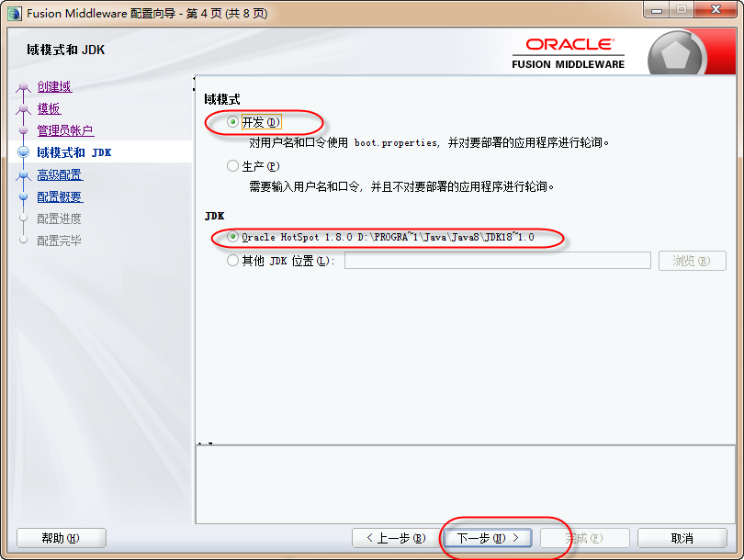
Task: Select the 开发 (D) domain mode radio
Action: pos(232,122)
